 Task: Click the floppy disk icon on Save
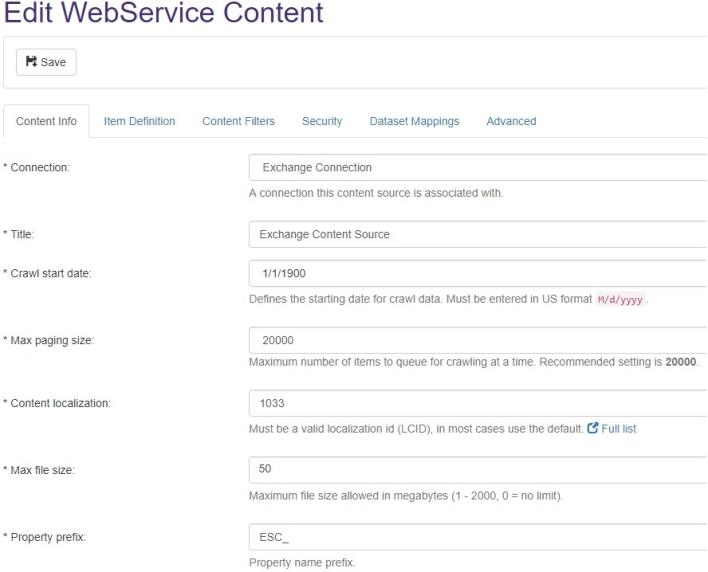31,62
